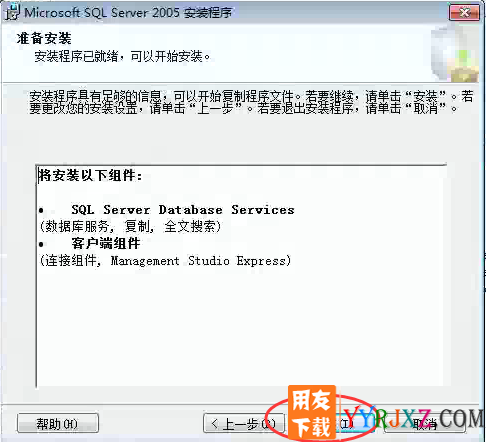Screen dimensions: 486x442
Task: Click the 将安装以下组件 heading
Action: pos(90,175)
